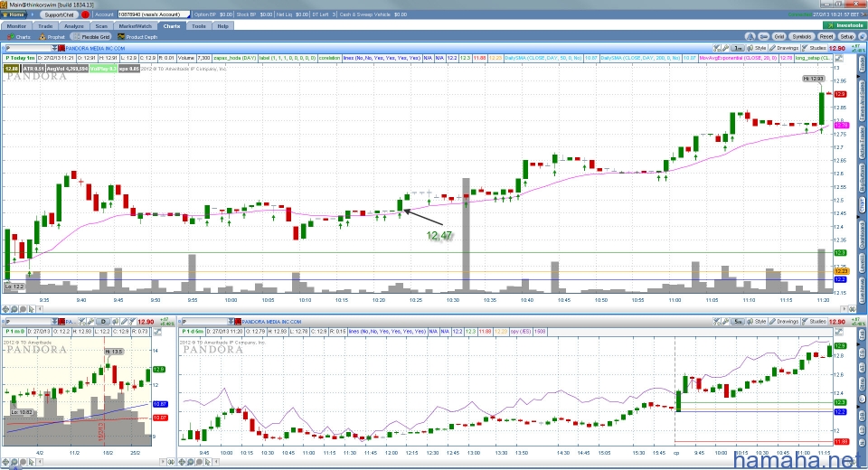
Task: Click the main chart scroll-right arrow icon
Action: [x=844, y=309]
